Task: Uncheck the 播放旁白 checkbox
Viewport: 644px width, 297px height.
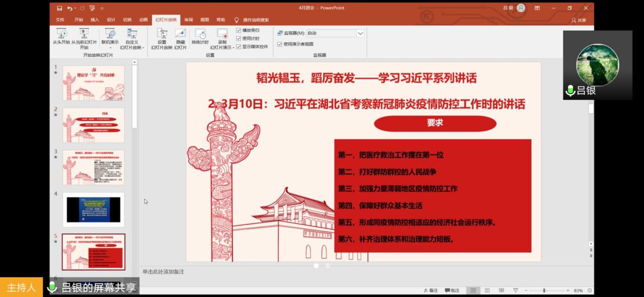Action: tap(239, 30)
